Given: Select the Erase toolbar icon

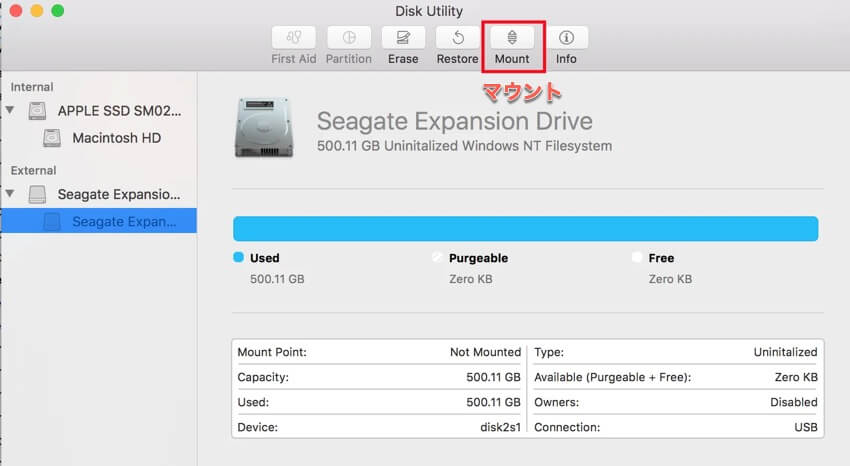Looking at the screenshot, I should pyautogui.click(x=403, y=38).
